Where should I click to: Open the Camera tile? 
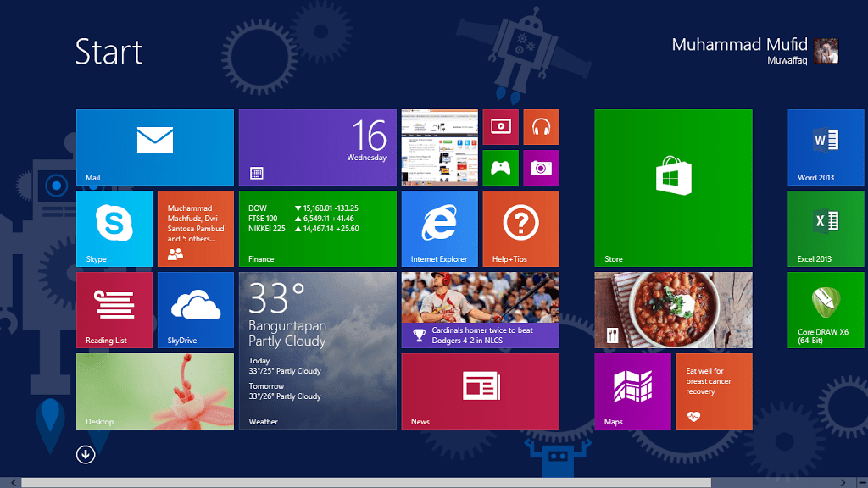point(542,168)
